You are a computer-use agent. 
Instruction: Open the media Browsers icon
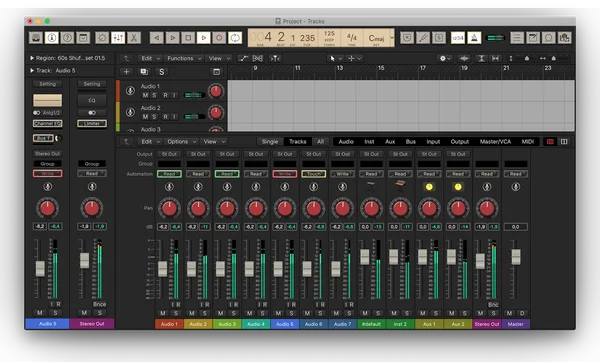(x=564, y=38)
